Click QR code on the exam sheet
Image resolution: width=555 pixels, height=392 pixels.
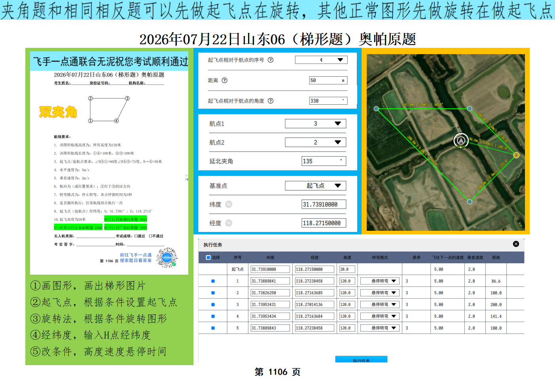[x=167, y=258]
